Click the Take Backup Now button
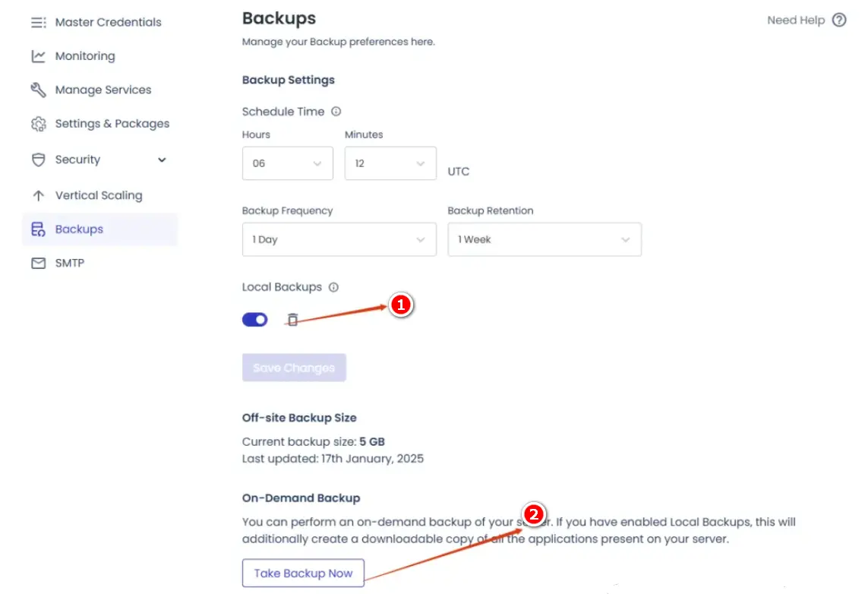Image resolution: width=868 pixels, height=594 pixels. [x=303, y=573]
